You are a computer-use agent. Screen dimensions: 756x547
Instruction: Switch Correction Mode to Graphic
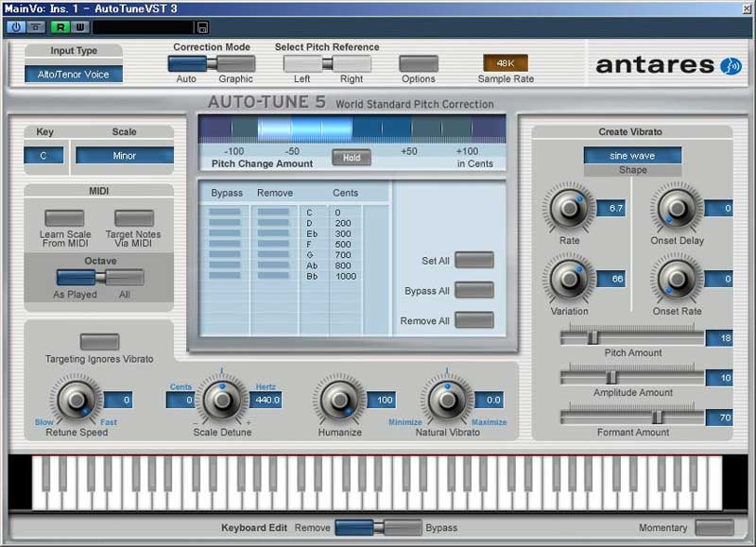(235, 63)
